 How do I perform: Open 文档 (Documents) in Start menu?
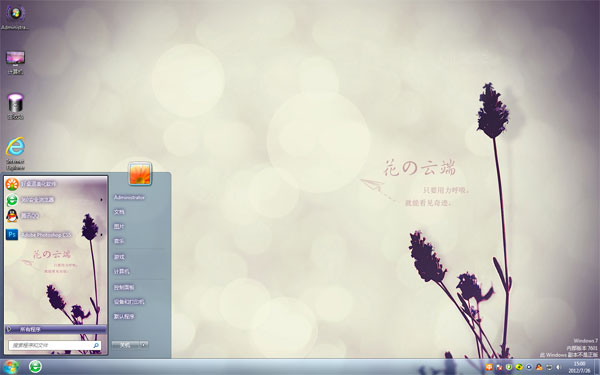119,212
